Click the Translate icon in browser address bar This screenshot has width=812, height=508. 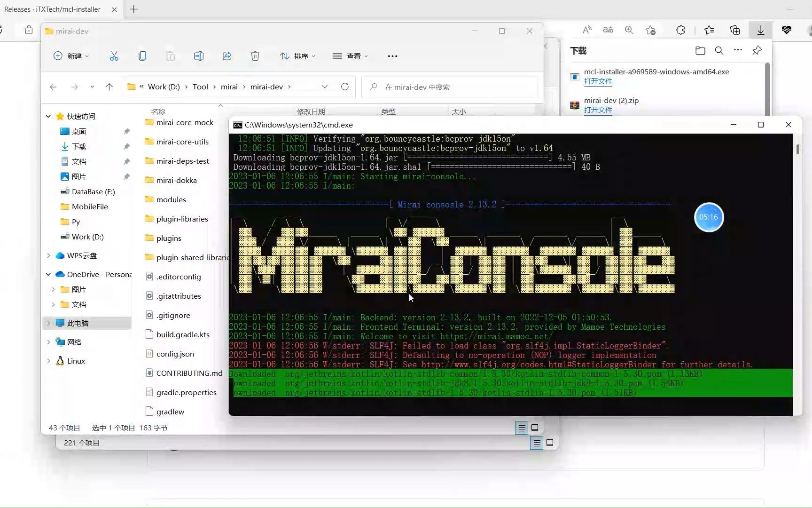[x=608, y=30]
